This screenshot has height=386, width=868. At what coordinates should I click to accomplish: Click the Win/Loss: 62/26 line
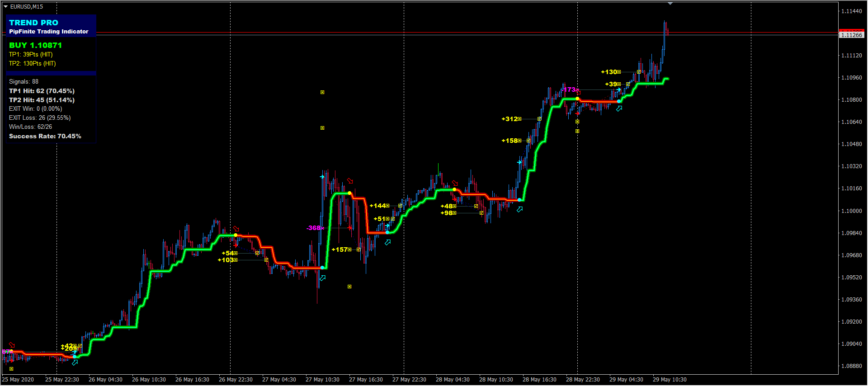coord(30,127)
